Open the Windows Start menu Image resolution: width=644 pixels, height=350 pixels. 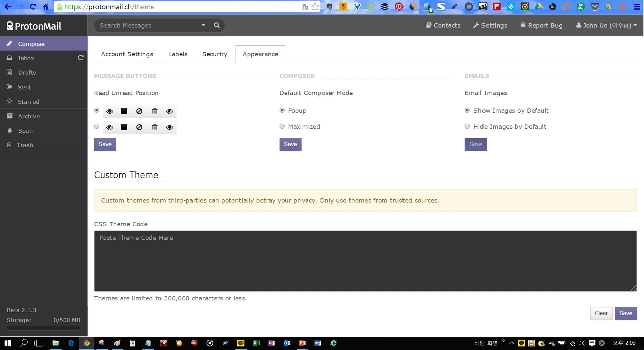(8, 343)
